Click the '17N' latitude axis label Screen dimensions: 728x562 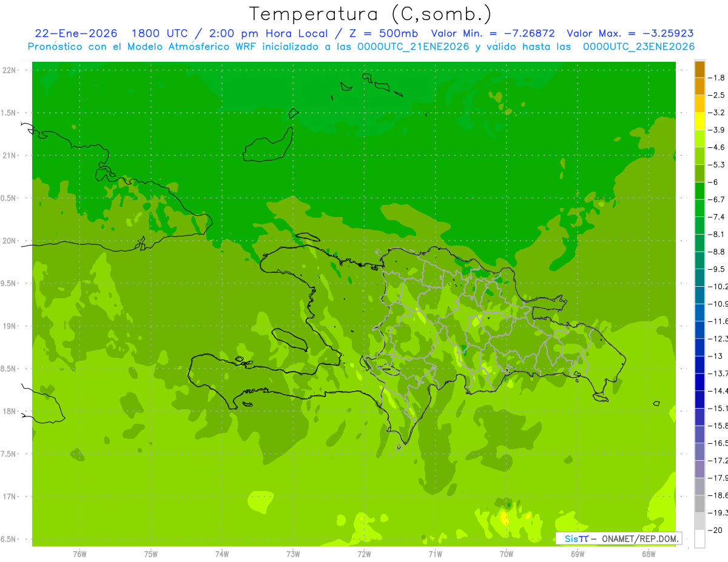point(10,497)
